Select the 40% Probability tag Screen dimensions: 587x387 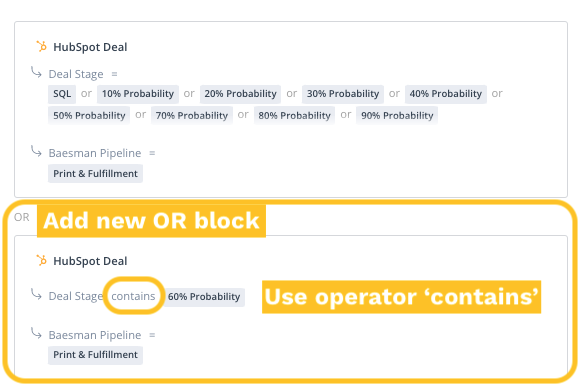tap(445, 94)
